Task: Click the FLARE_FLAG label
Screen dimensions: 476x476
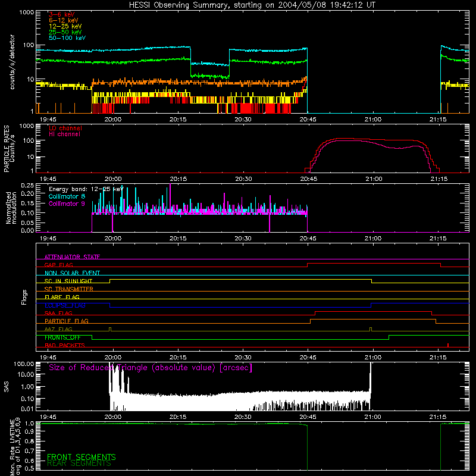Action: tap(62, 297)
